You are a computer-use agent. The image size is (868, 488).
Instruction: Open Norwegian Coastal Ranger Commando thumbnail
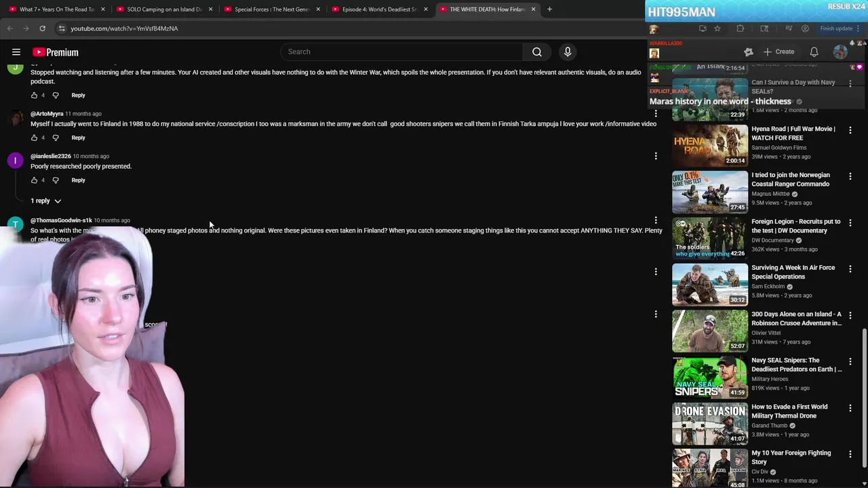tap(710, 192)
